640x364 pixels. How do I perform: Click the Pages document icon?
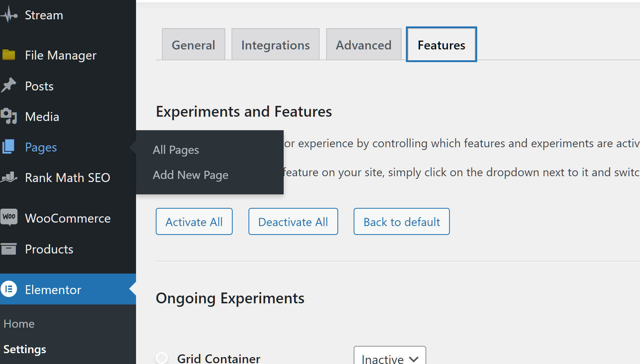click(9, 147)
